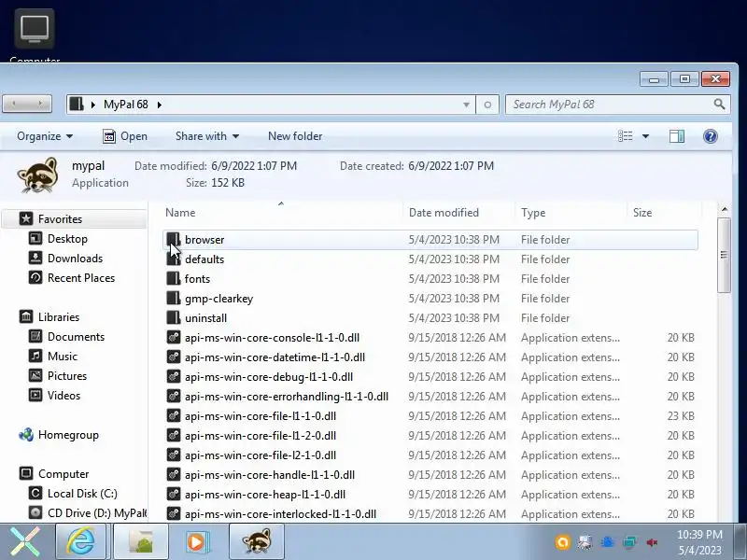The height and width of the screenshot is (560, 747).
Task: Open the browser folder icon
Action: 174,240
